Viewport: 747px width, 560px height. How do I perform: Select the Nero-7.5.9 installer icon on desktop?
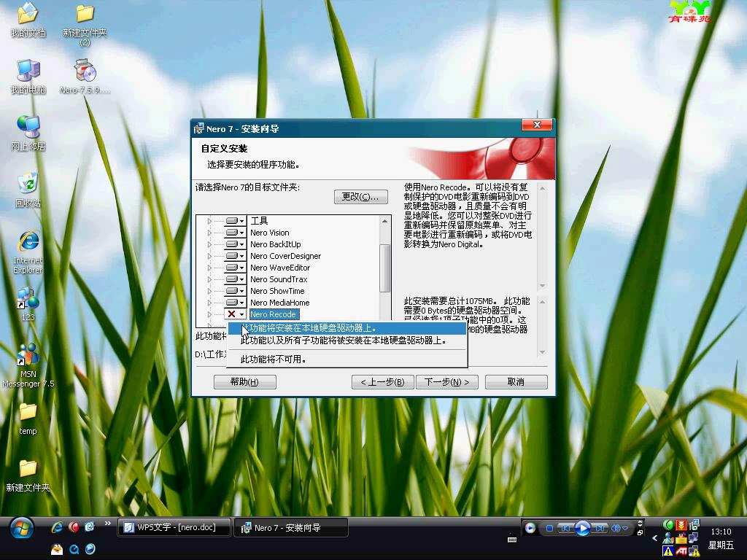coord(85,77)
